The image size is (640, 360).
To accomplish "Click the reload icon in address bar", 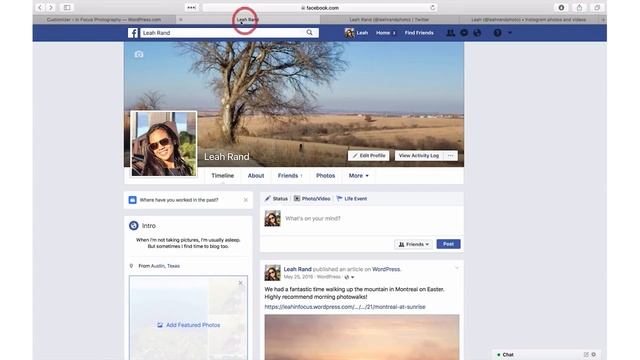I will pyautogui.click(x=432, y=7).
